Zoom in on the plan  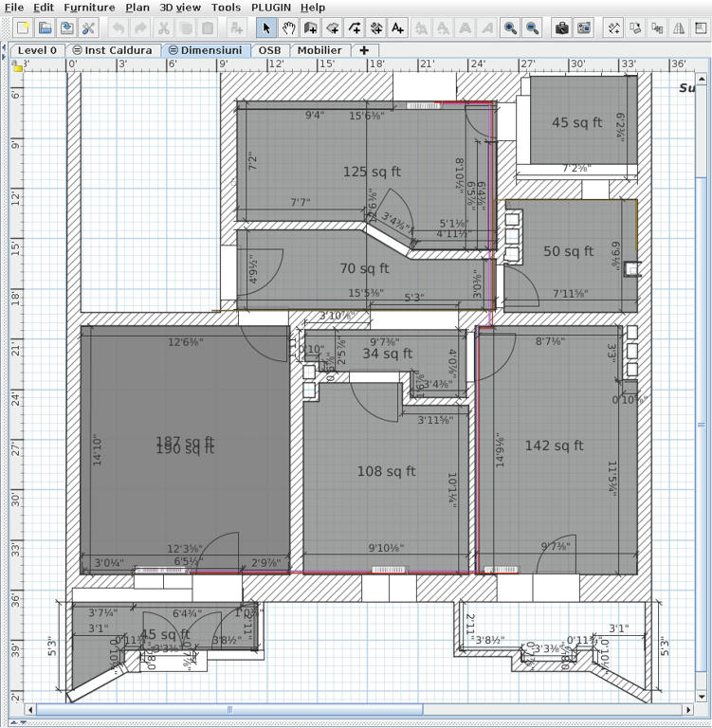510,28
